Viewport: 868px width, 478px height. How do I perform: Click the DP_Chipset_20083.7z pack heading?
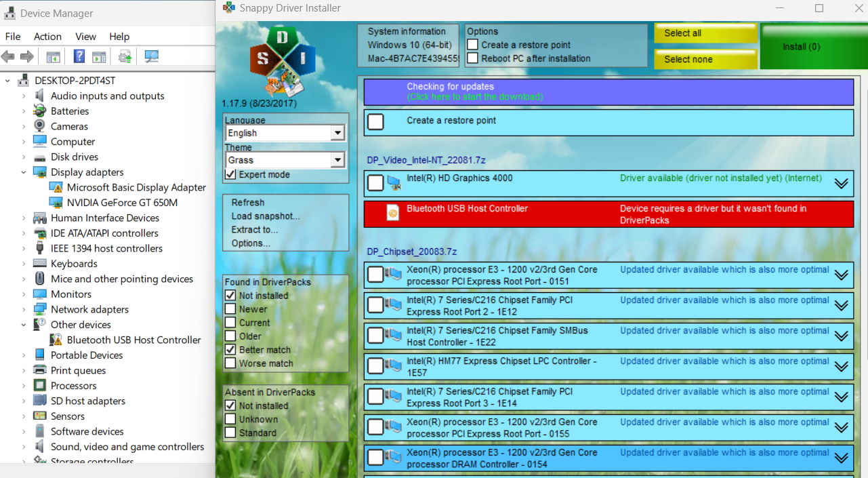(412, 252)
